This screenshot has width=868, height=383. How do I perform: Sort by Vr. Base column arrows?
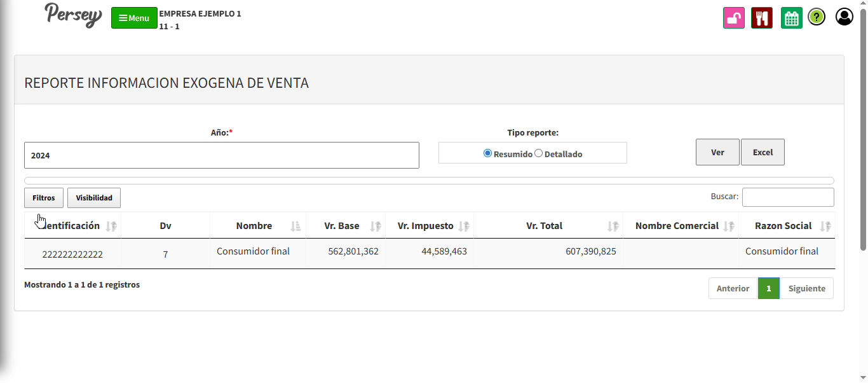[376, 226]
